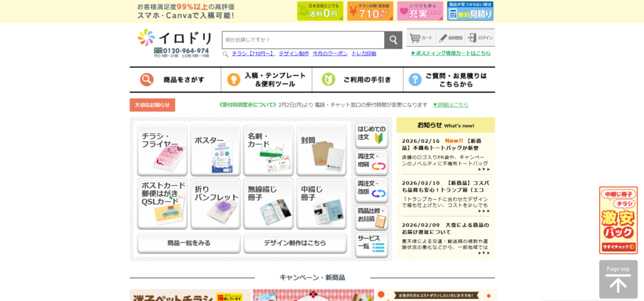Open the ご利用の手引き menu

pyautogui.click(x=357, y=79)
